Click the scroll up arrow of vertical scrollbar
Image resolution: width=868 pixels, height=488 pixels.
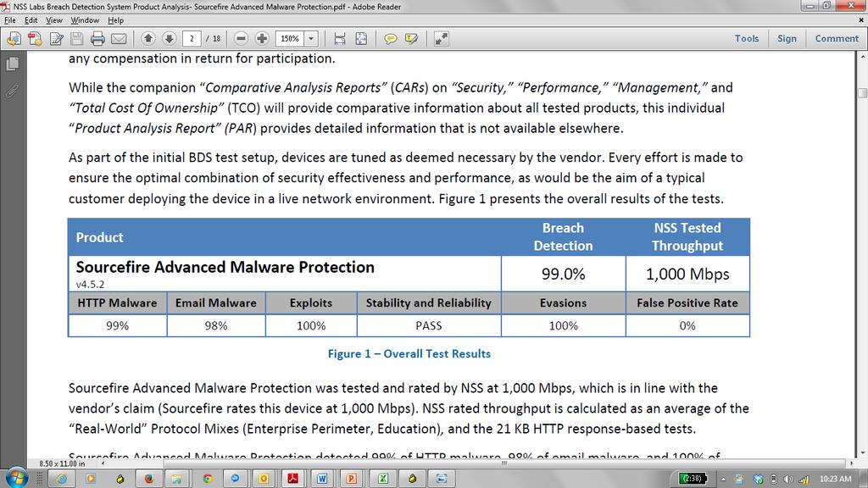[x=862, y=57]
